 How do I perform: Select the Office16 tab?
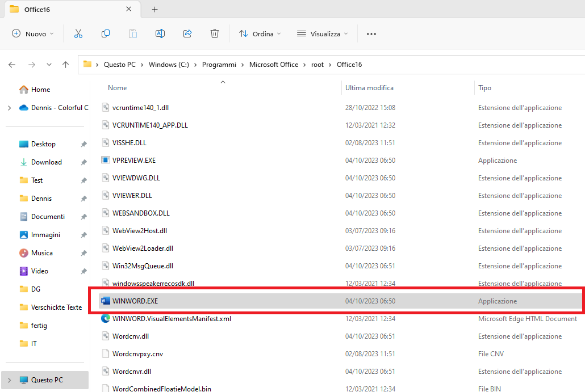point(72,9)
